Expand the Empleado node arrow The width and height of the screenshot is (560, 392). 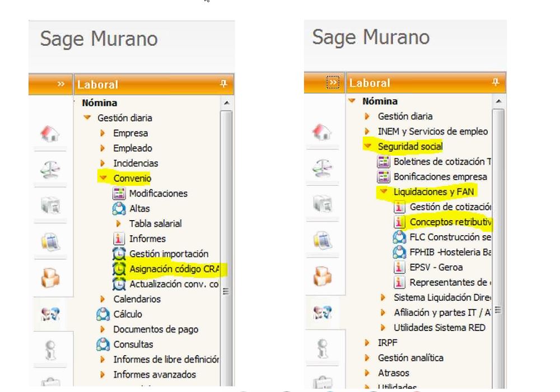[x=102, y=148]
